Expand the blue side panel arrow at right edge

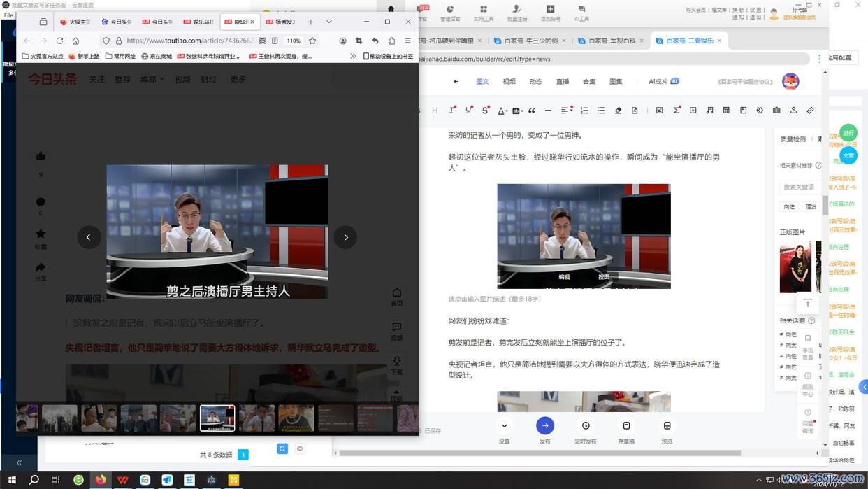click(x=864, y=387)
